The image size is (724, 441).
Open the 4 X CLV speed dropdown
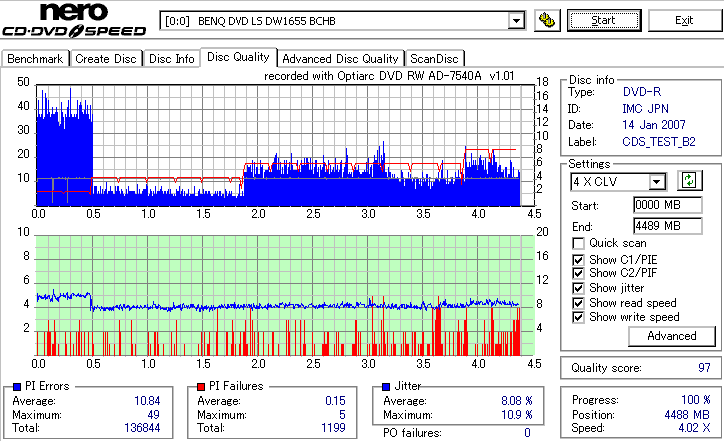(656, 181)
